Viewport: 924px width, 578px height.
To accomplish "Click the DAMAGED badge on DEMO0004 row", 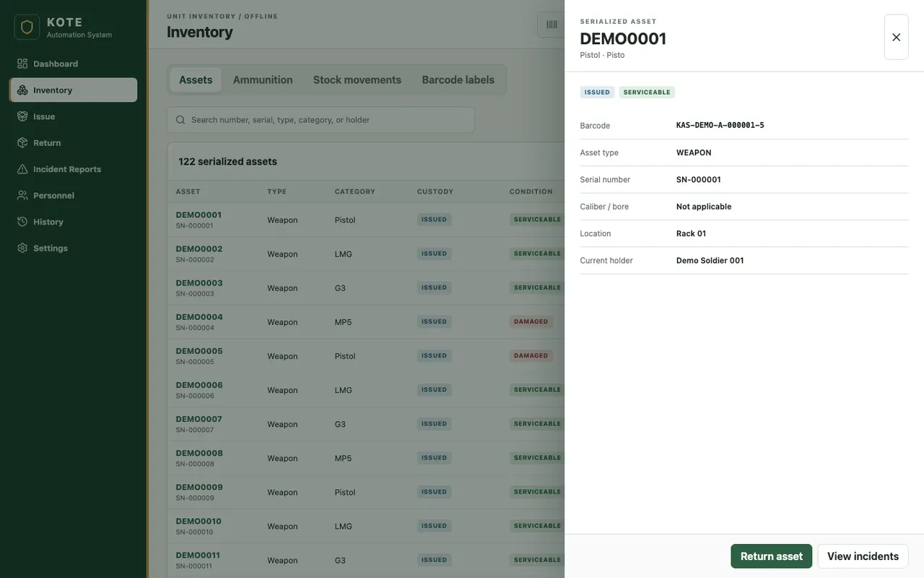I will click(x=531, y=322).
